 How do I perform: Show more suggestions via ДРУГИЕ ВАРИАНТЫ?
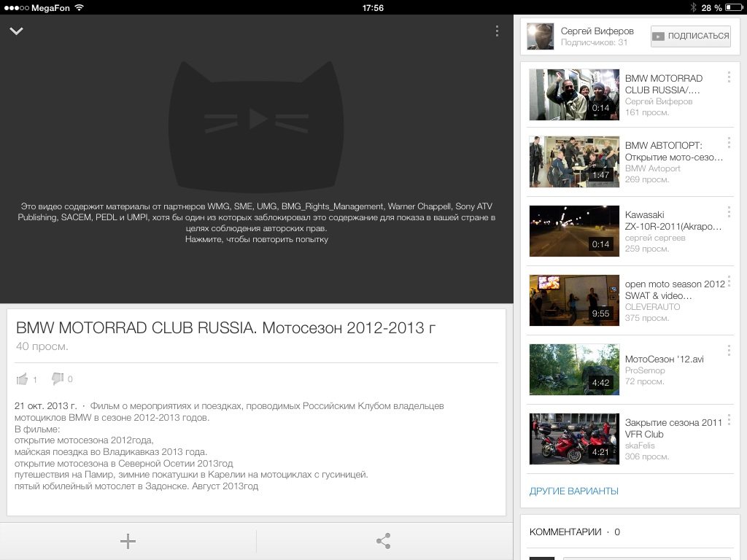click(573, 491)
